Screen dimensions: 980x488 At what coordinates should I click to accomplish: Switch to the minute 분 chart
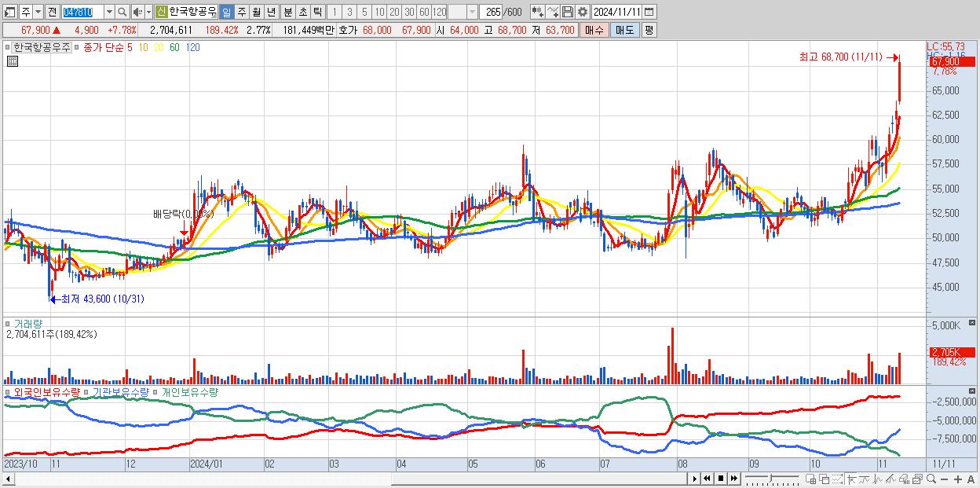point(287,12)
